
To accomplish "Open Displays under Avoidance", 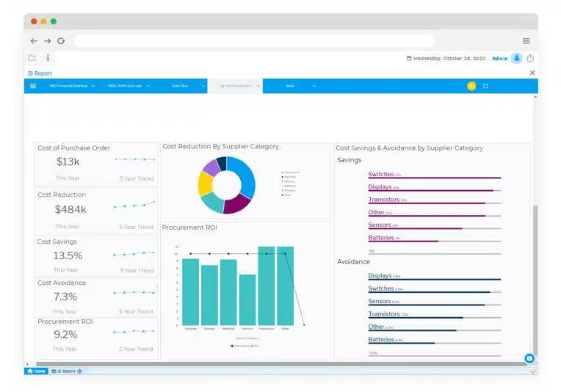I will [x=380, y=276].
